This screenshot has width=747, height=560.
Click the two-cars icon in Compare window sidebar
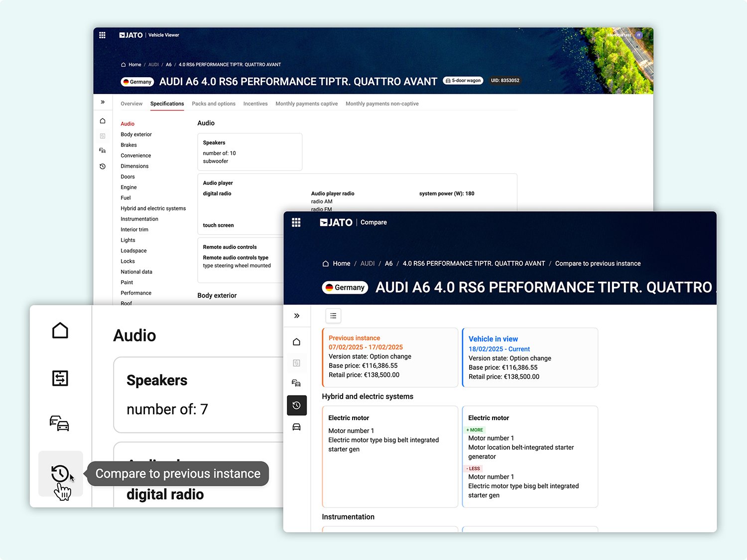click(296, 383)
